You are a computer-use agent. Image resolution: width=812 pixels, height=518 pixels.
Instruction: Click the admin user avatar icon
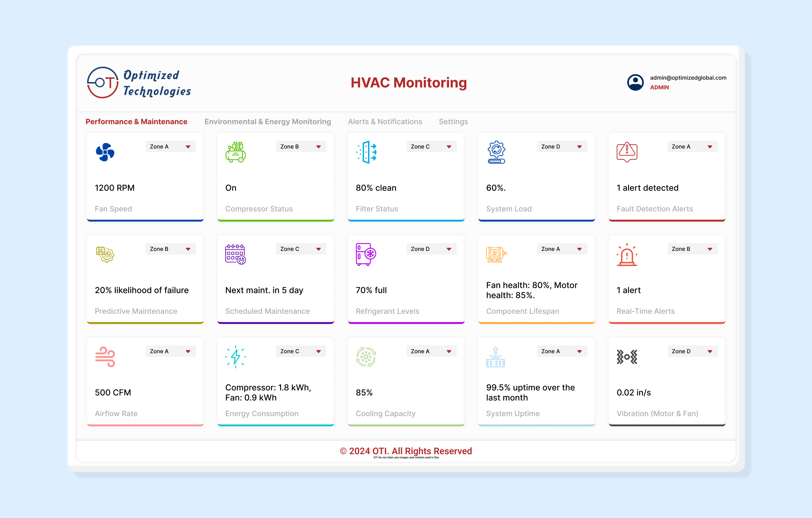pyautogui.click(x=635, y=83)
